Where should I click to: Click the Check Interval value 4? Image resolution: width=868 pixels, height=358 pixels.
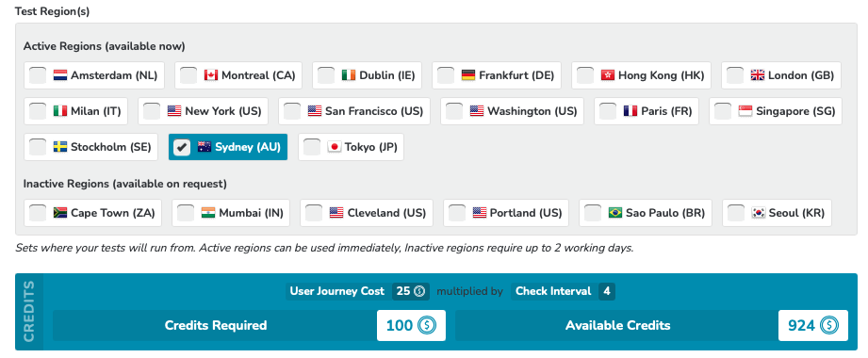tap(606, 292)
